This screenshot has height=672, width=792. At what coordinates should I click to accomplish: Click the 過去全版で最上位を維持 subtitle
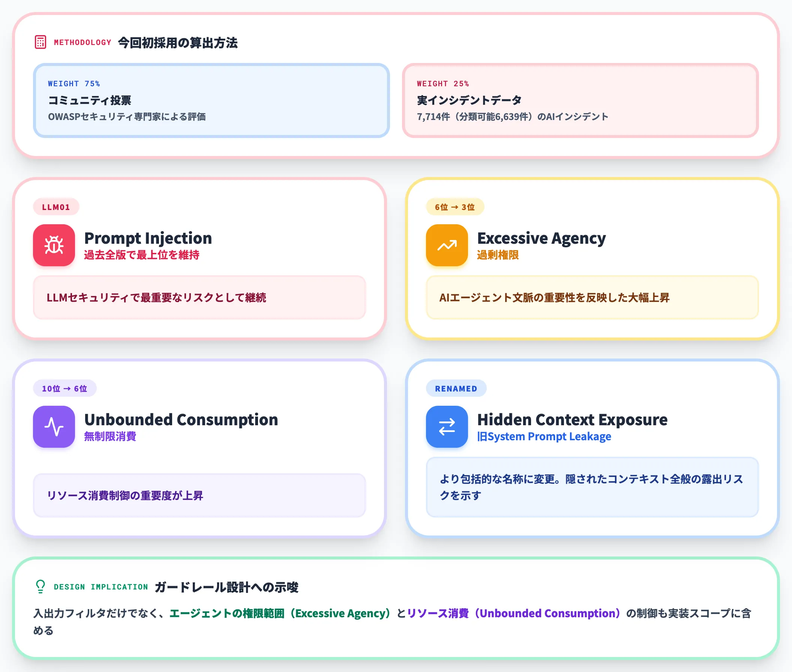pos(142,255)
